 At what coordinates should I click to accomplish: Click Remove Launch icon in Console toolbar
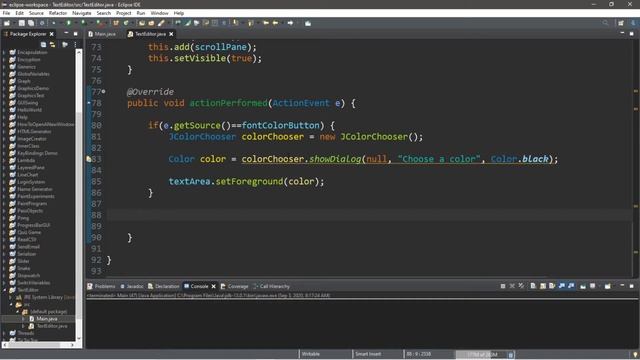(512, 286)
